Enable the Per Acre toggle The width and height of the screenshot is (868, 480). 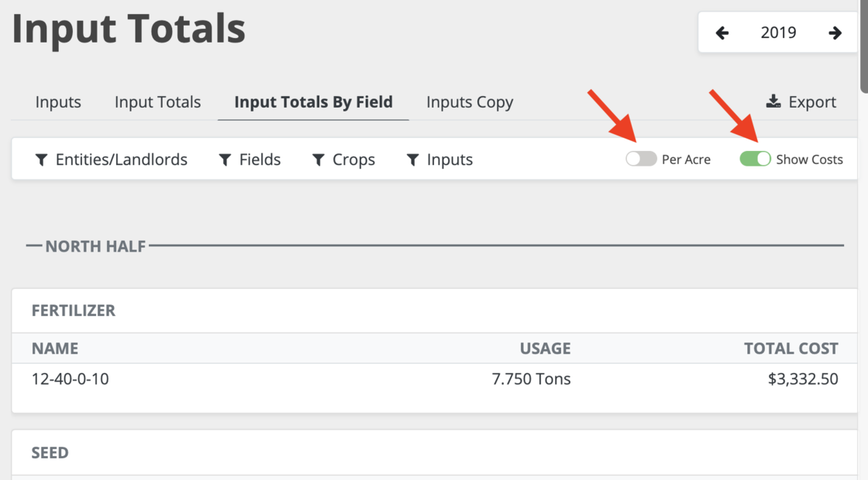(641, 159)
